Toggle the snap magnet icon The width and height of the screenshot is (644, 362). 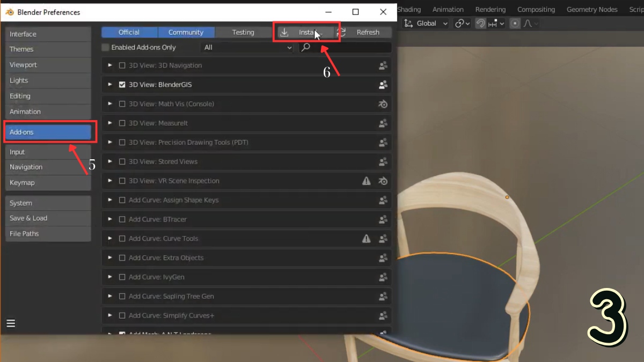click(x=480, y=23)
